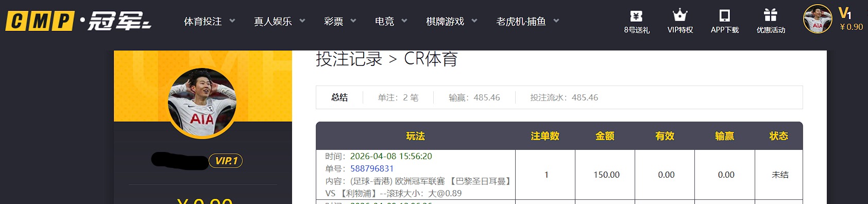Click the 有效 column header
This screenshot has width=868, height=204.
665,136
